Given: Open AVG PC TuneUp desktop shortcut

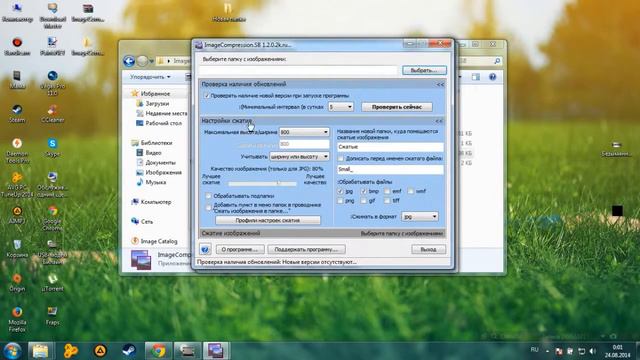Looking at the screenshot, I should [17, 184].
